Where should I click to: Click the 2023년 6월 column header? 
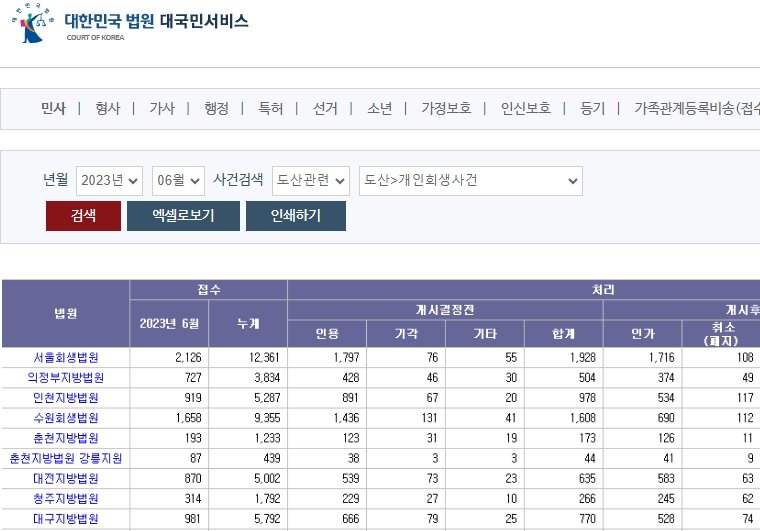point(169,324)
